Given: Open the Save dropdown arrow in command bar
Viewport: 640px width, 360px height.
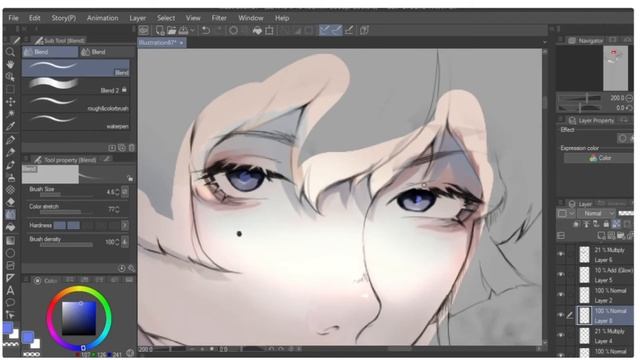Looking at the screenshot, I should (192, 30).
